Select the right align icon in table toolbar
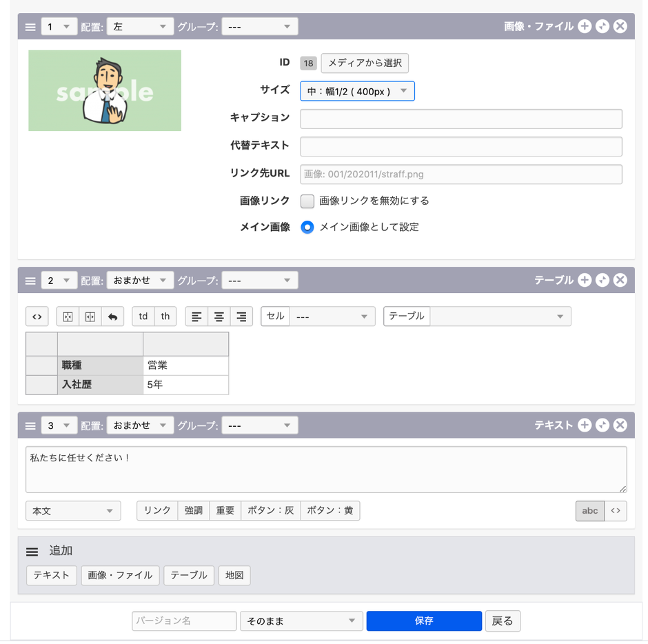Screen dimensions: 648x644 240,316
